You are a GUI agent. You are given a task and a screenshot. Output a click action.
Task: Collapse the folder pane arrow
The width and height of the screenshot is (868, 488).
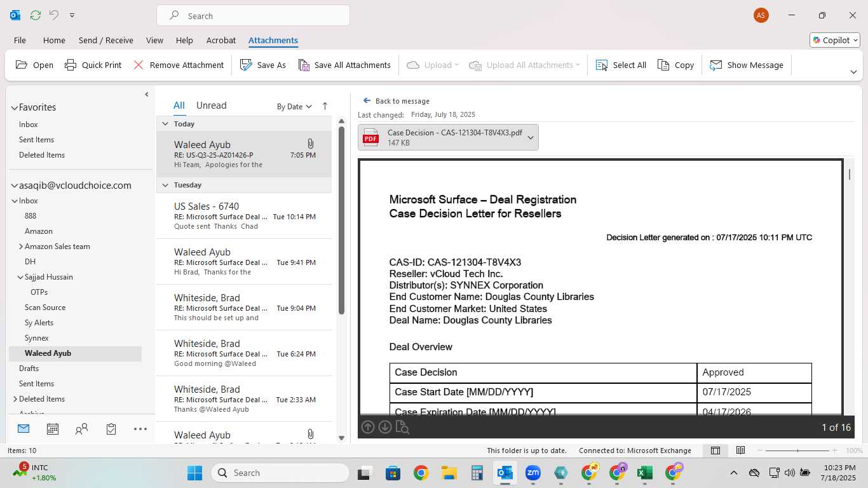point(147,94)
